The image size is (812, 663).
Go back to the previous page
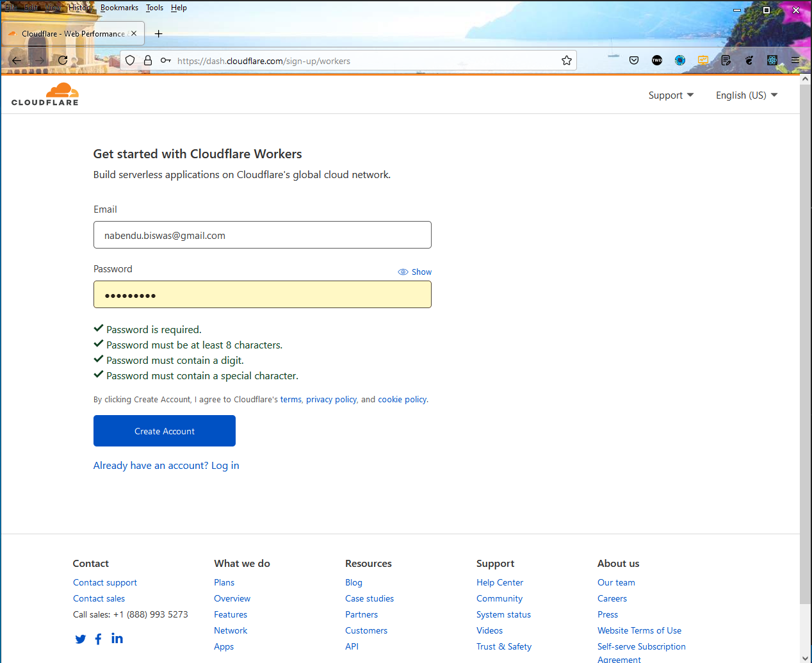17,60
